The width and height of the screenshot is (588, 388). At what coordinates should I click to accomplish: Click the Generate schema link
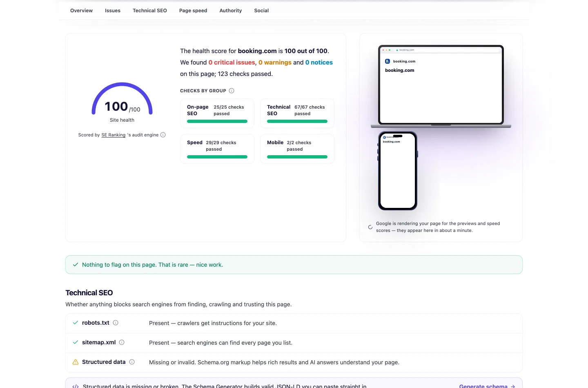tap(487, 386)
